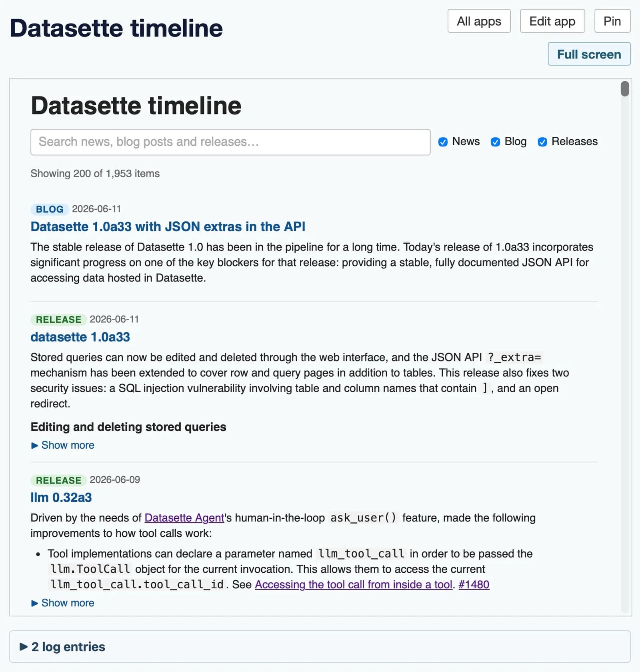
Task: Disable the Releases filter checkbox
Action: tap(542, 142)
